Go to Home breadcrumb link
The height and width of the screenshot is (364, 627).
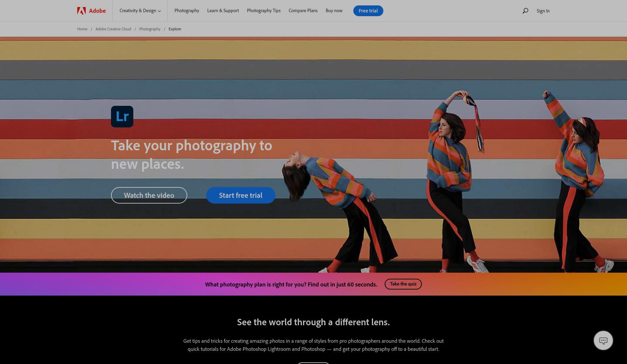(x=82, y=29)
